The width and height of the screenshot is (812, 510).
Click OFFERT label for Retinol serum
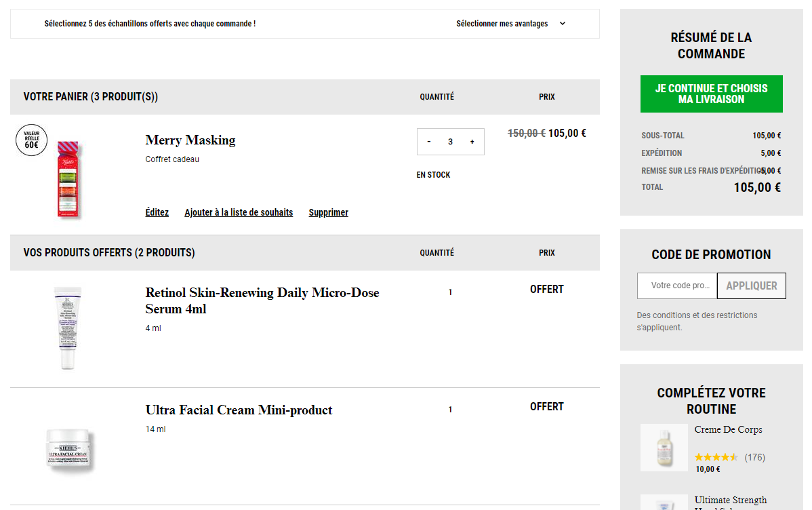pos(546,289)
